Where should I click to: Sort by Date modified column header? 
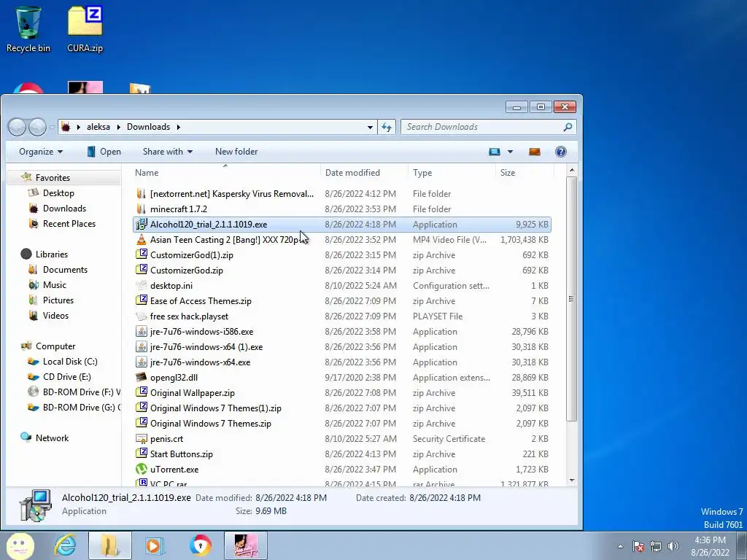(365, 172)
